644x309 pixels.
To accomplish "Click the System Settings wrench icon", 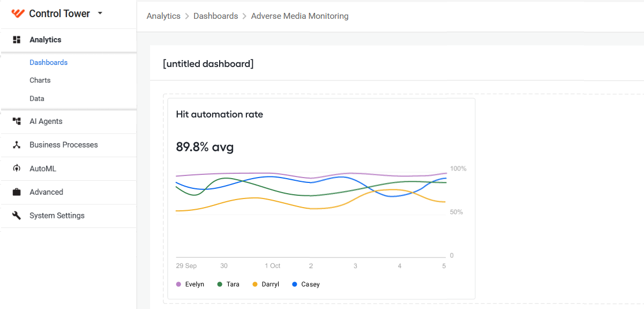I will (17, 216).
